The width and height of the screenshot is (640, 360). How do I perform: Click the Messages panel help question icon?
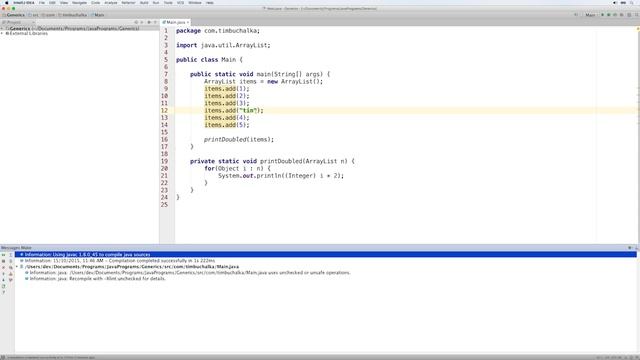(3, 292)
